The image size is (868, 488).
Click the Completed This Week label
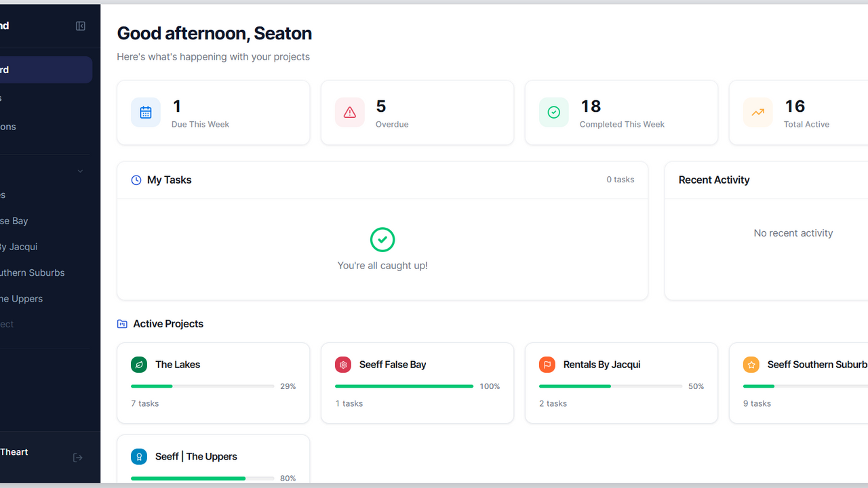[x=622, y=125]
